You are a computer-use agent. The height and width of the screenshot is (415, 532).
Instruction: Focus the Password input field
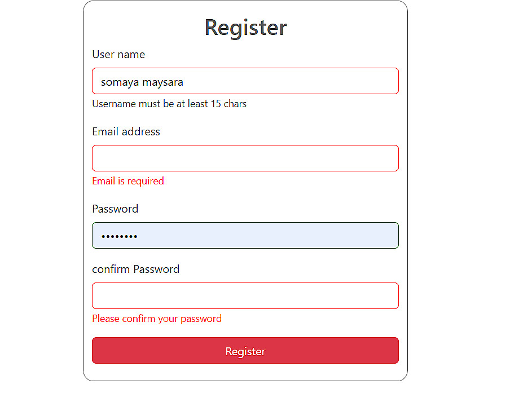pos(245,235)
